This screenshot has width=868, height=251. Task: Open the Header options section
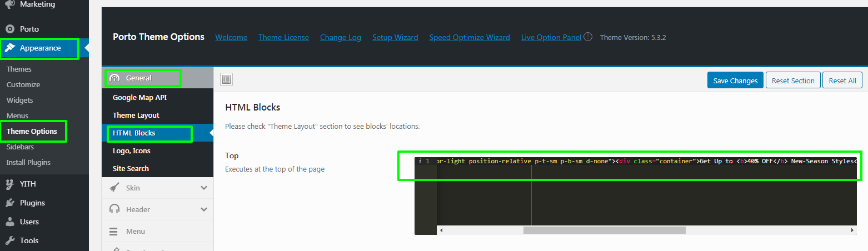[157, 209]
